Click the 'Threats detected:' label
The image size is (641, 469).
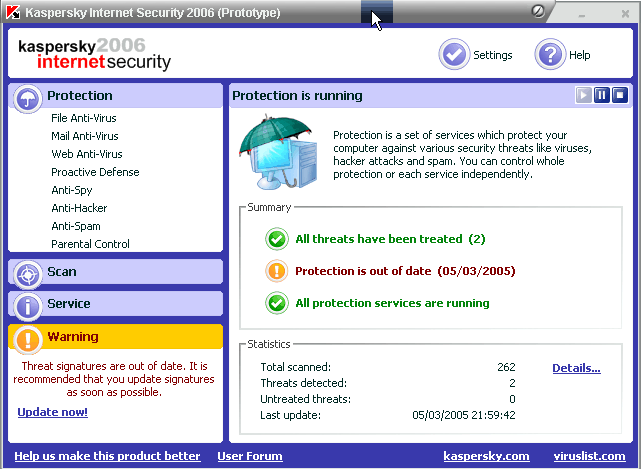(303, 383)
